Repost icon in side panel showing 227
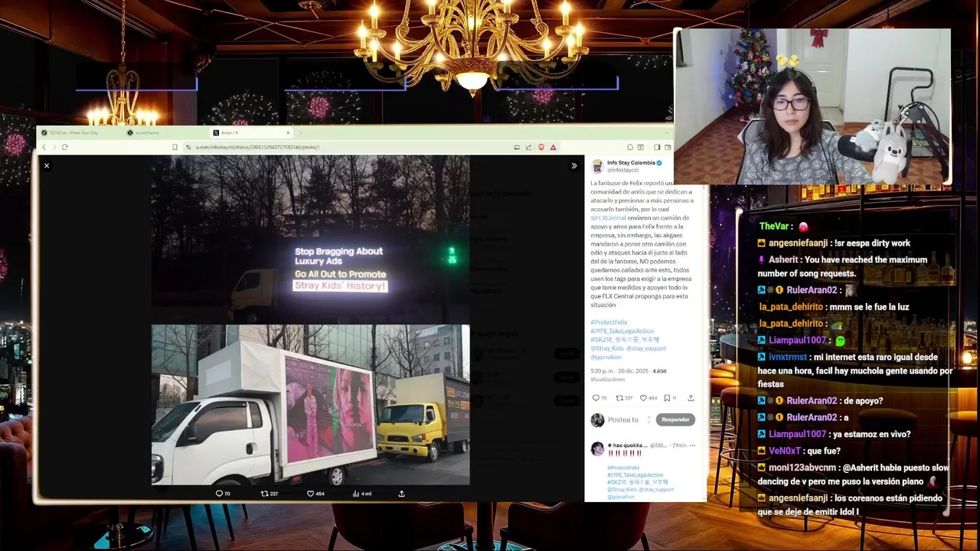 point(624,398)
